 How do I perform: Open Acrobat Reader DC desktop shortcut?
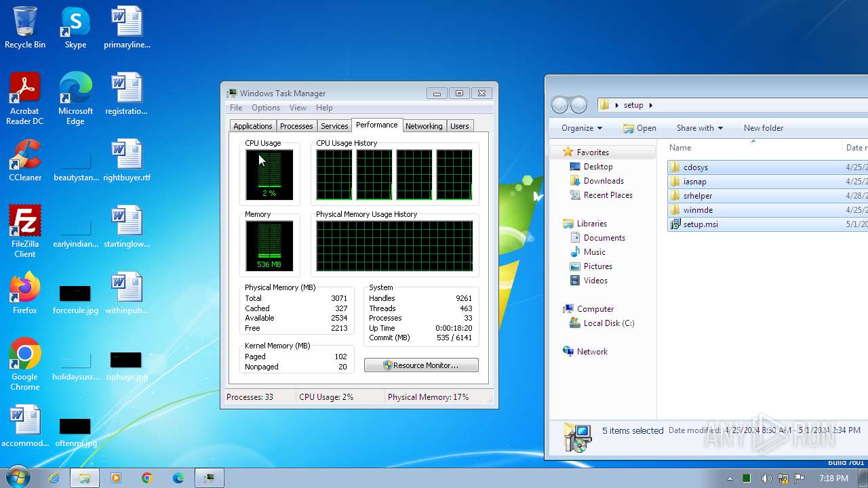click(x=25, y=99)
